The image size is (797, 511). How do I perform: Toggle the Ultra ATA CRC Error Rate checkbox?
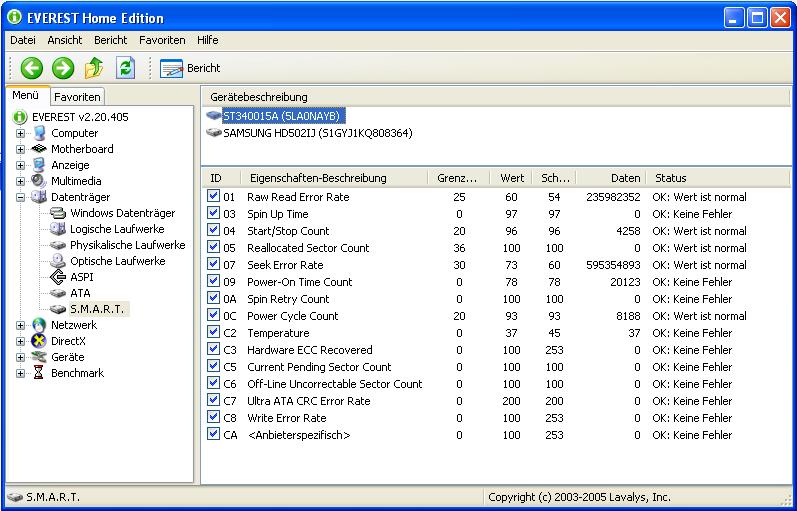pos(213,400)
